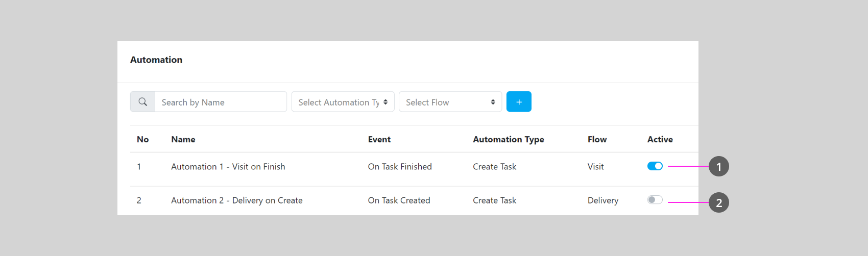This screenshot has width=868, height=256.
Task: Click the magnifying glass search icon
Action: pyautogui.click(x=143, y=102)
